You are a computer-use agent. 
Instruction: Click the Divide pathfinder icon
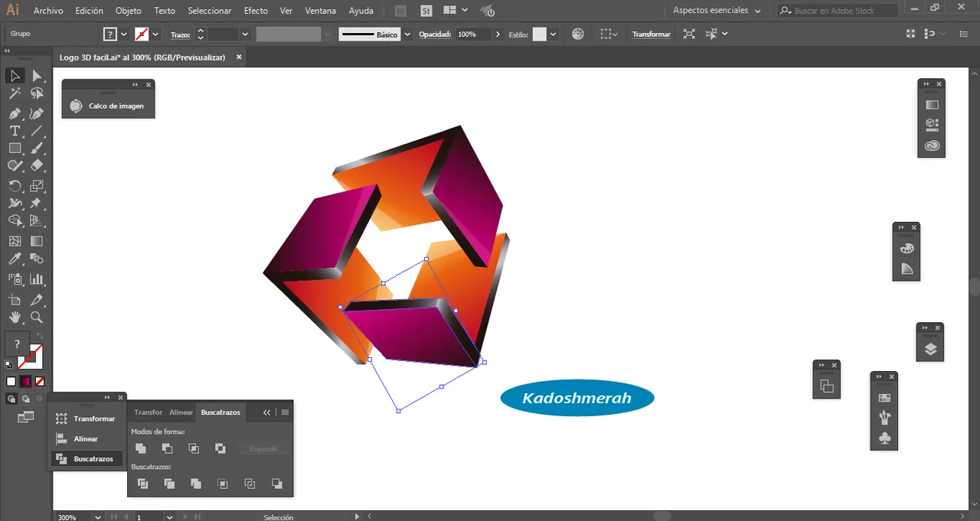click(x=142, y=484)
